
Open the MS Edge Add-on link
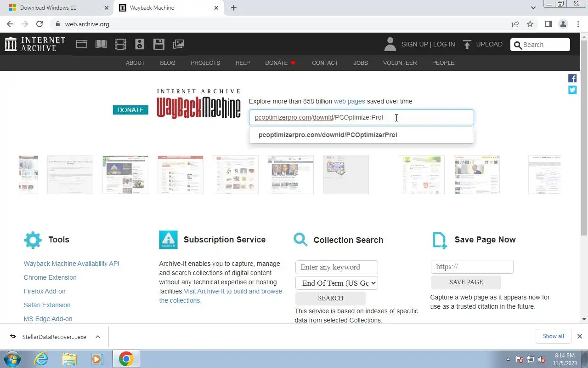(x=48, y=319)
